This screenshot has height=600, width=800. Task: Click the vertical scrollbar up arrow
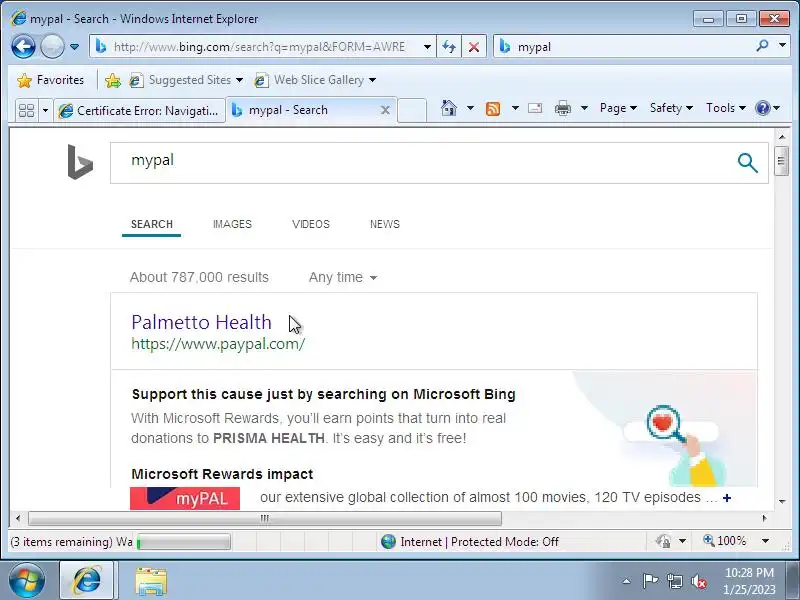(782, 136)
